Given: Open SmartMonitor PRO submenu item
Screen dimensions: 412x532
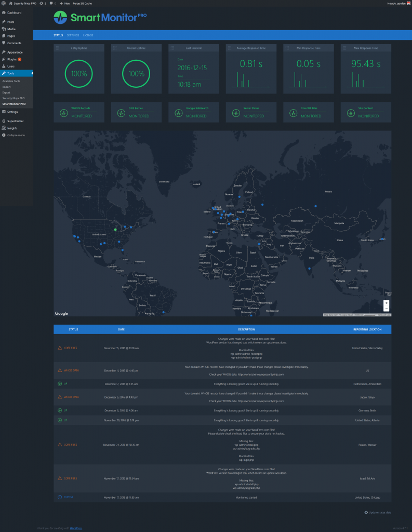Looking at the screenshot, I should [x=14, y=104].
